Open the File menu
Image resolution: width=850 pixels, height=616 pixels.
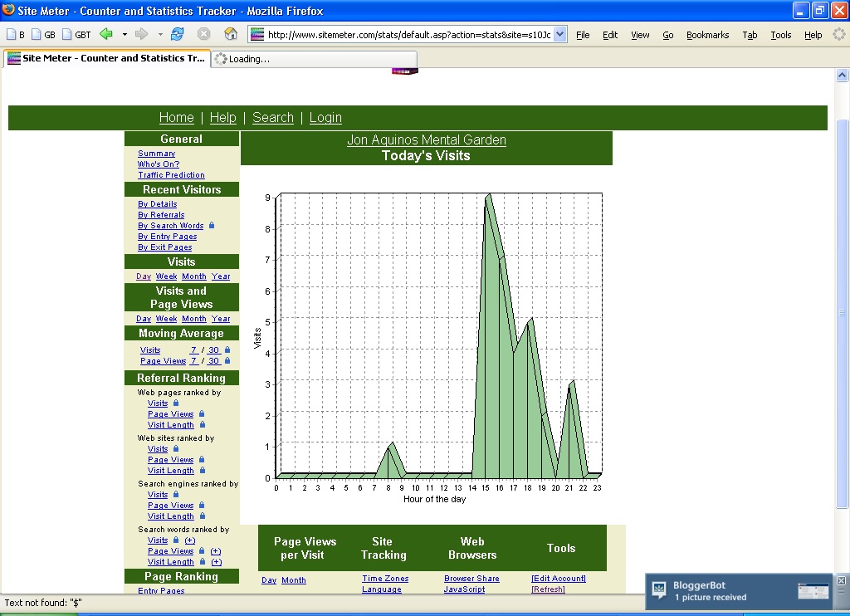pyautogui.click(x=583, y=35)
